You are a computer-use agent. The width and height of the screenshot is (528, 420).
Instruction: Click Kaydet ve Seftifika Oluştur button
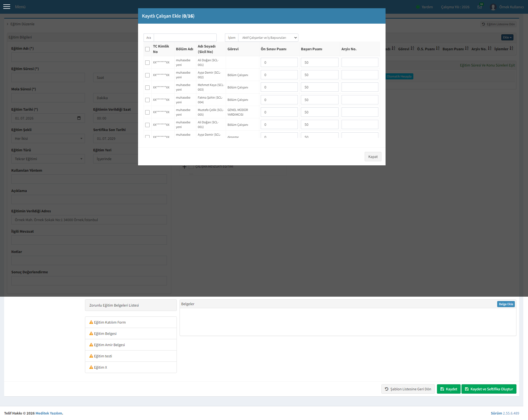click(489, 389)
